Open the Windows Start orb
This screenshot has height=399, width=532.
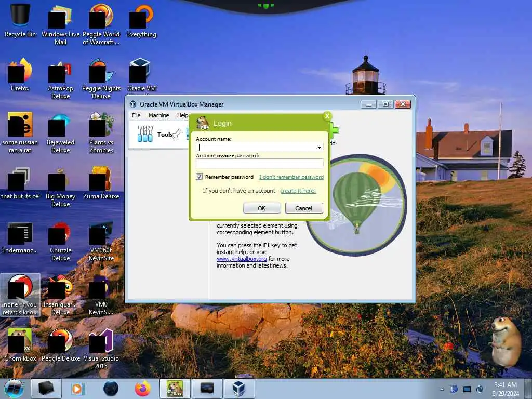pos(14,389)
